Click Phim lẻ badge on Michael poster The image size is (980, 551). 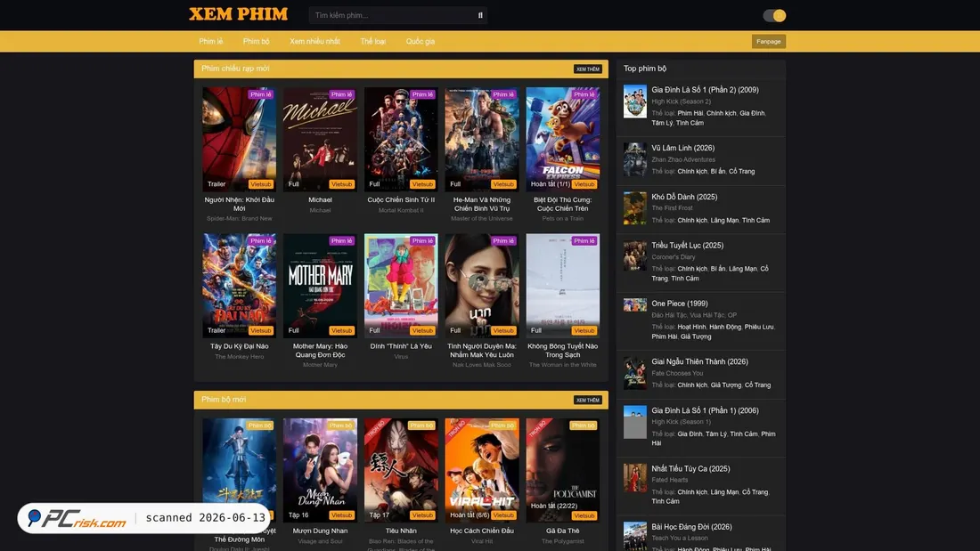tap(341, 94)
